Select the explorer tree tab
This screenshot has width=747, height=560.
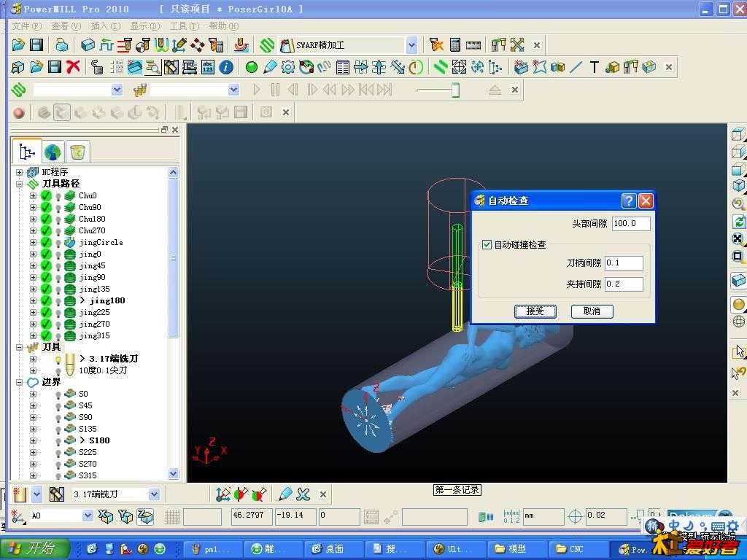(27, 152)
